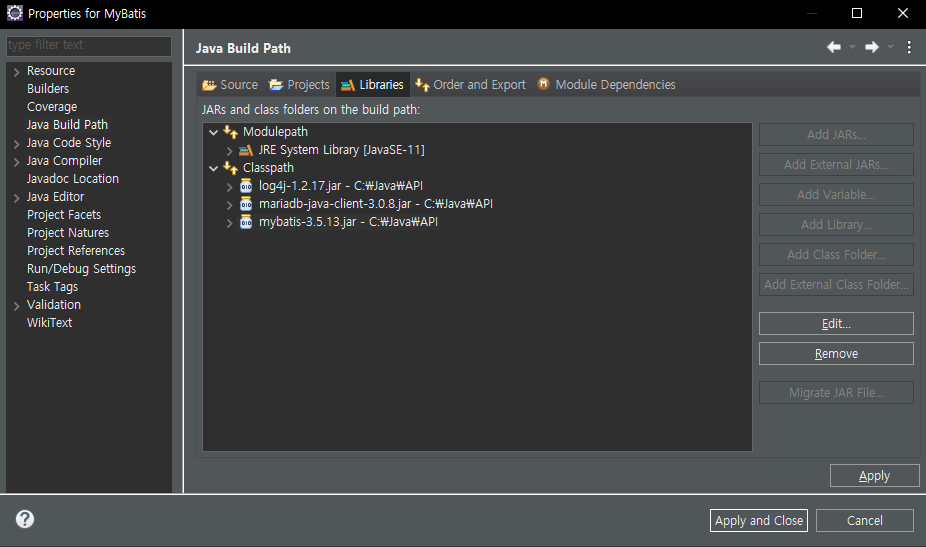The height and width of the screenshot is (547, 926).
Task: Click the log4j jar file icon
Action: [246, 186]
